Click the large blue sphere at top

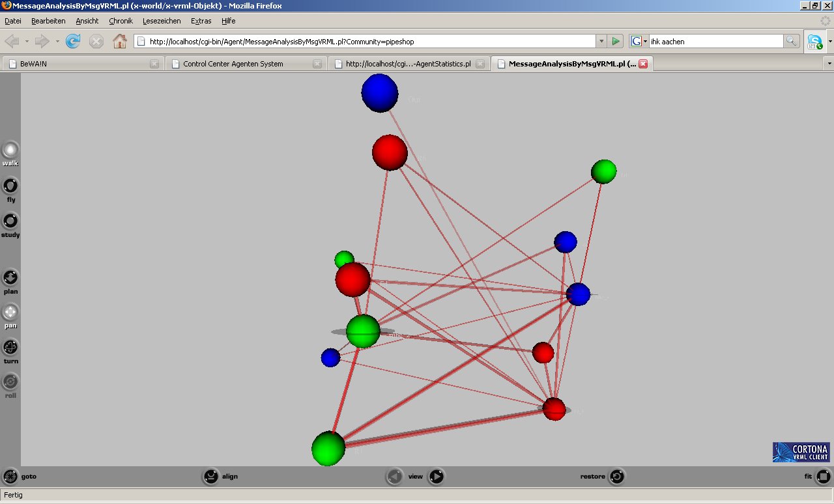380,93
